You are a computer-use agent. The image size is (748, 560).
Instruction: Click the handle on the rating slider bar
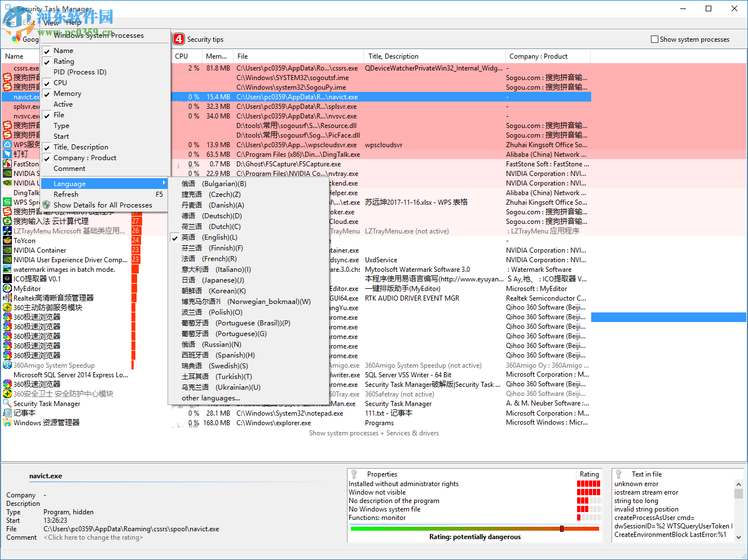pyautogui.click(x=561, y=528)
